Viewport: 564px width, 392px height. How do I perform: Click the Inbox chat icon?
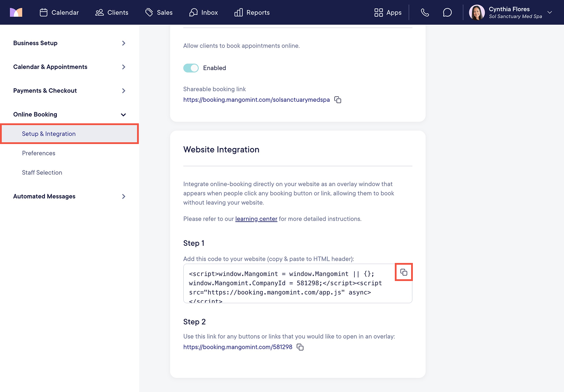pos(193,12)
